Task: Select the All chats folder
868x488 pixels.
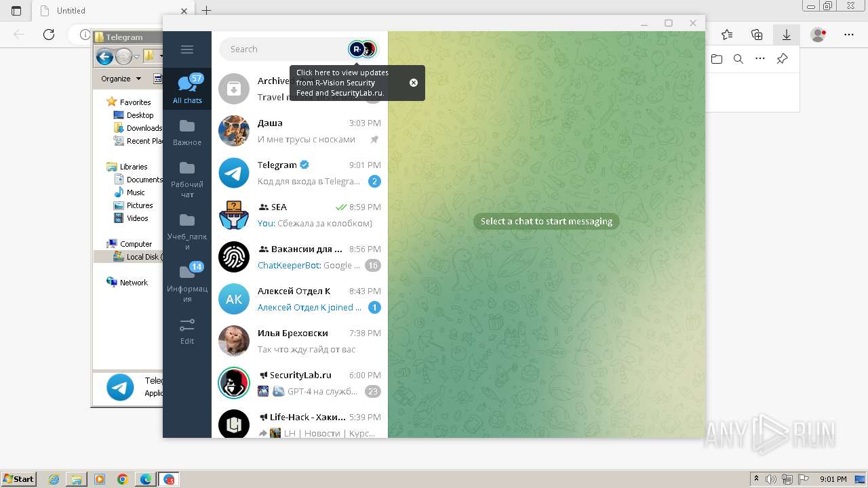Action: (187, 89)
